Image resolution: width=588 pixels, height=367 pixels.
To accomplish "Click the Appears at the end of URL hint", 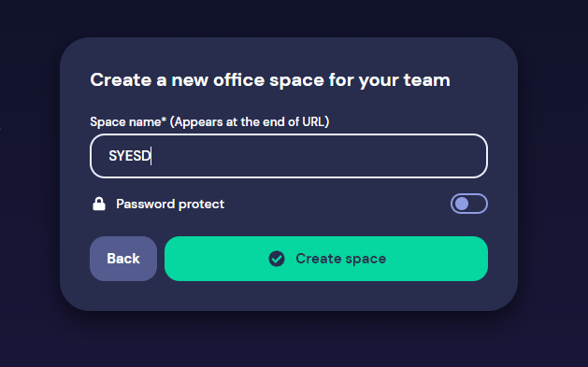I will coord(250,121).
